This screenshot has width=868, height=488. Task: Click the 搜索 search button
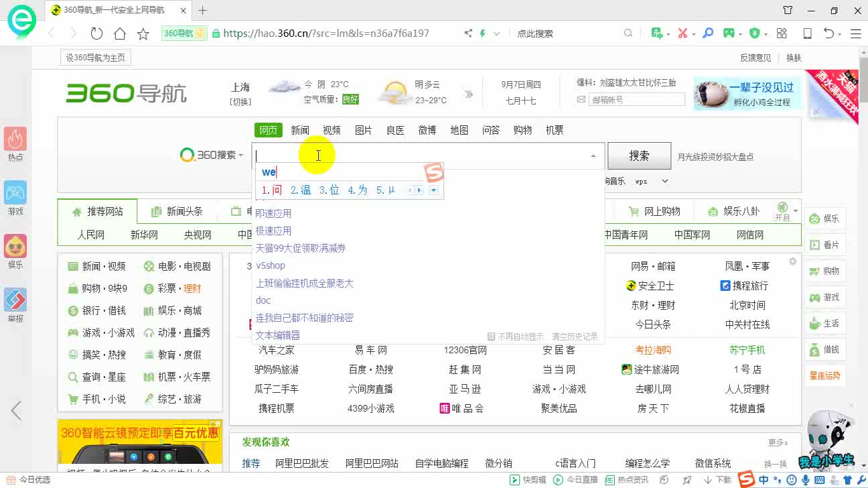(639, 156)
